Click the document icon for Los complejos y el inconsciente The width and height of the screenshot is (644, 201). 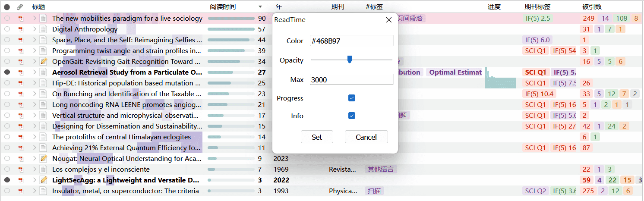click(43, 170)
